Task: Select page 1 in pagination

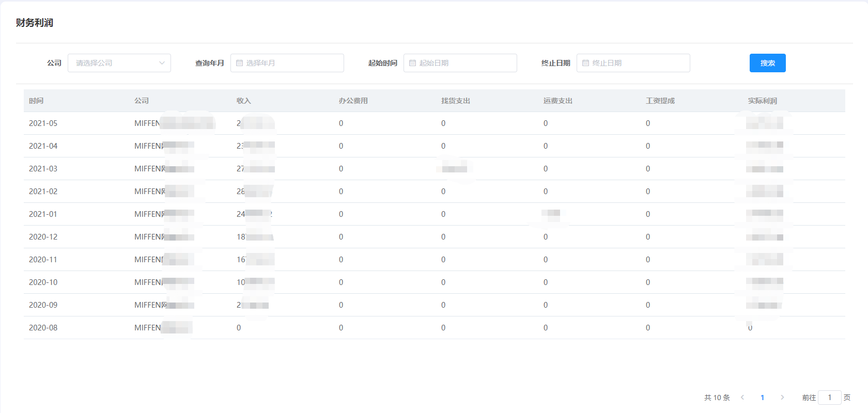Action: tap(762, 398)
